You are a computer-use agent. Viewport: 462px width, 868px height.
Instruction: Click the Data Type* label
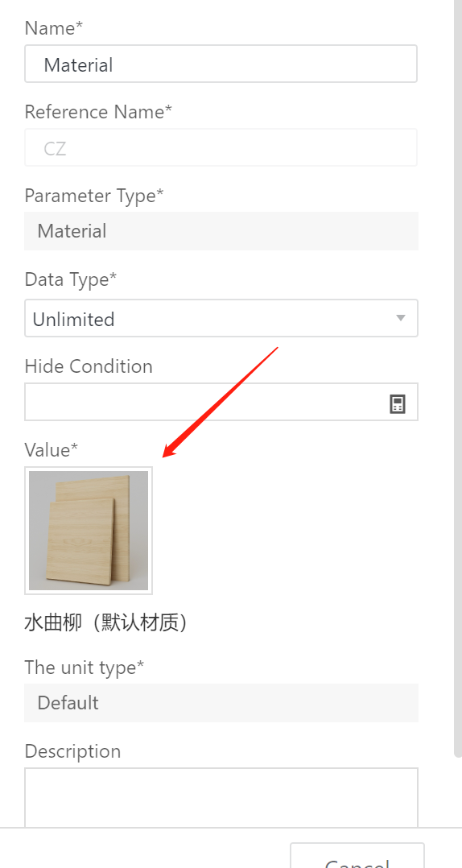(x=71, y=279)
